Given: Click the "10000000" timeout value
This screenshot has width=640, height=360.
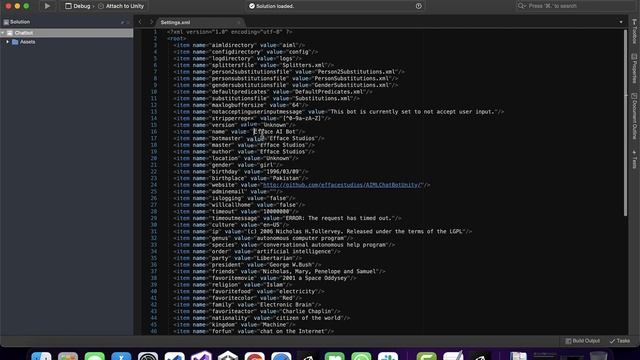Looking at the screenshot, I should (x=276, y=211).
